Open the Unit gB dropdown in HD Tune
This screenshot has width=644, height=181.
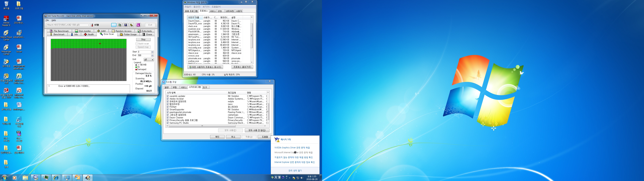149,60
